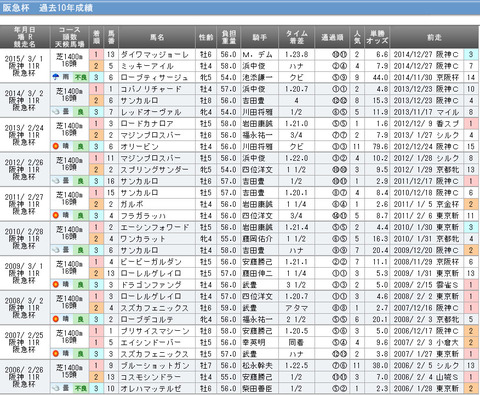The height and width of the screenshot is (395, 480).
Task: Click odds value 79.6
Action: point(380,147)
